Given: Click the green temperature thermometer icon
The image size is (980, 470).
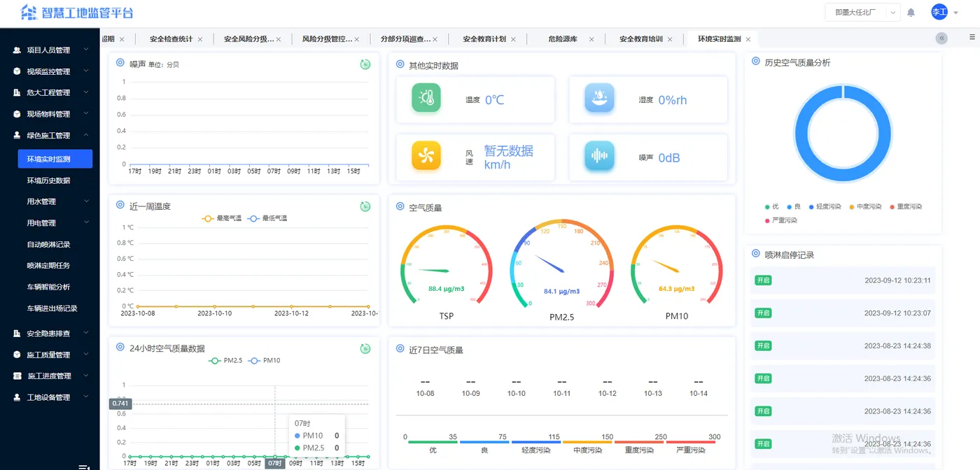Looking at the screenshot, I should click(x=426, y=98).
